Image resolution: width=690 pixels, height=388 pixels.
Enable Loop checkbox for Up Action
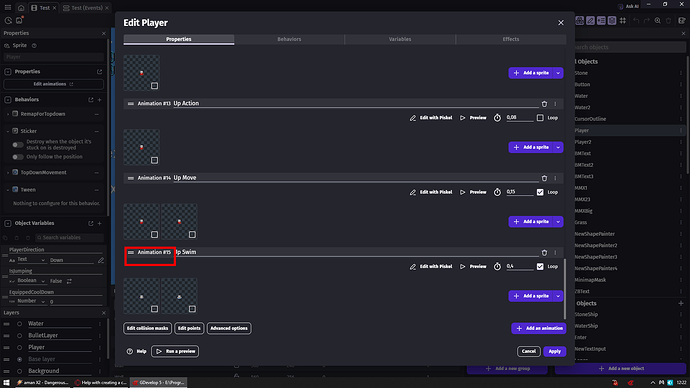click(x=540, y=118)
